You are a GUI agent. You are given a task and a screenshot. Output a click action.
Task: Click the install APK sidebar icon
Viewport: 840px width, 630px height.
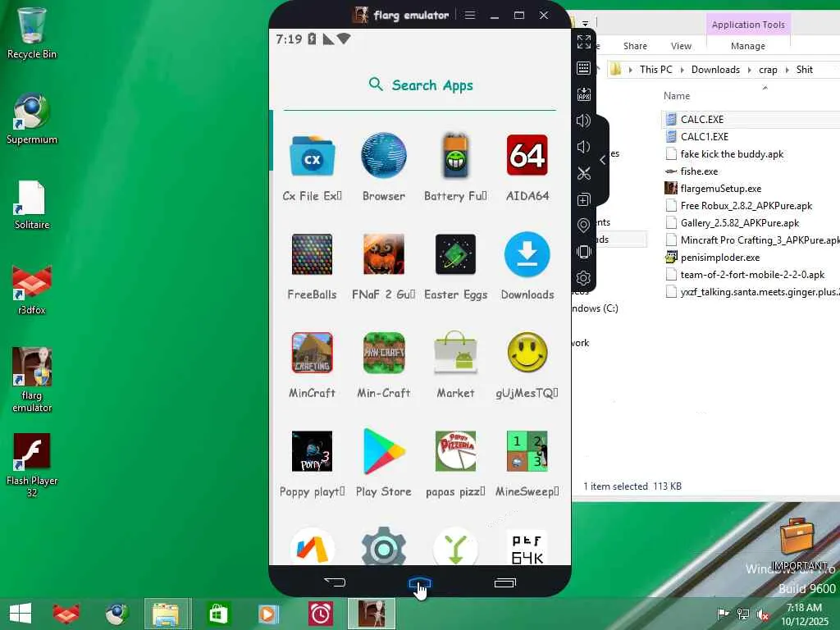(x=584, y=94)
